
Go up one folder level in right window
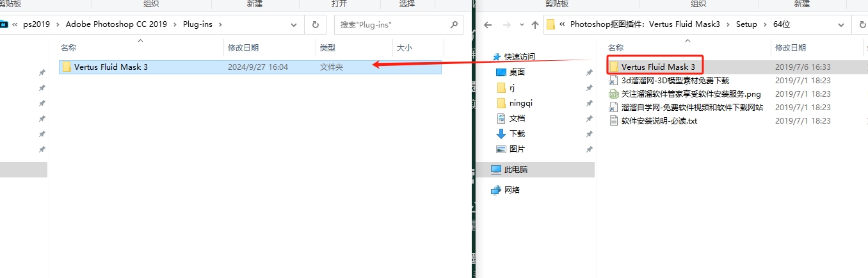pyautogui.click(x=535, y=25)
